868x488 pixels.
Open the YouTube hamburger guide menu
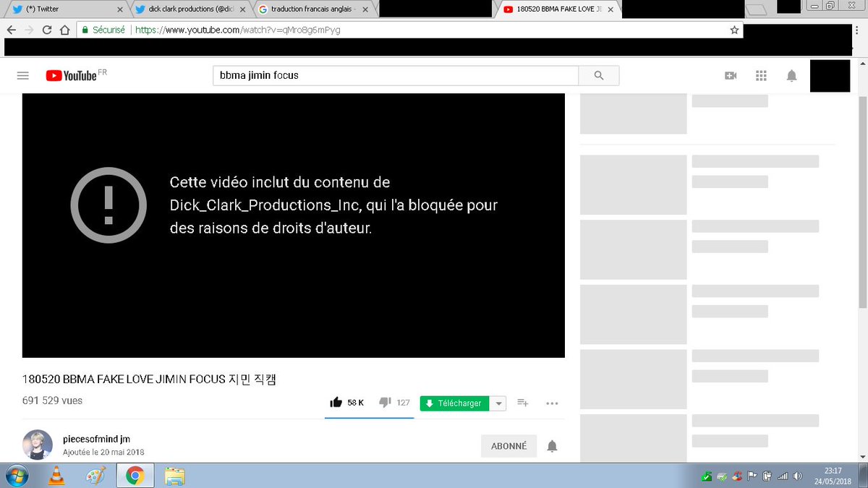(x=22, y=76)
